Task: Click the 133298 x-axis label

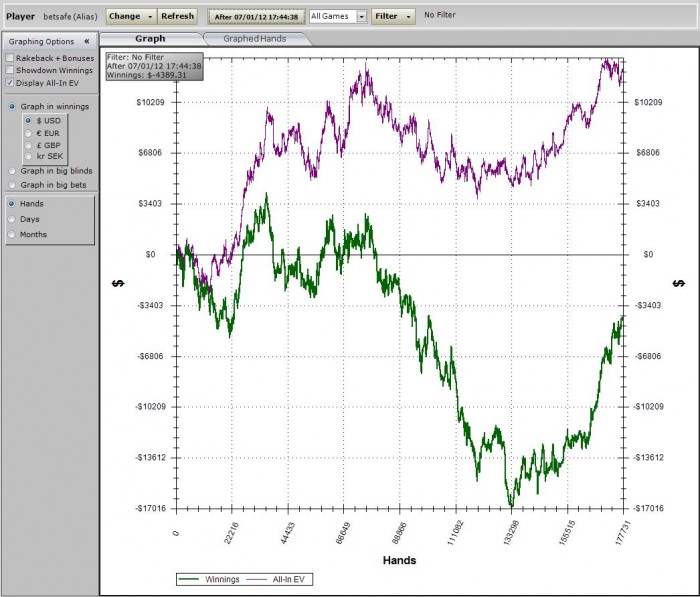Action: tap(511, 532)
